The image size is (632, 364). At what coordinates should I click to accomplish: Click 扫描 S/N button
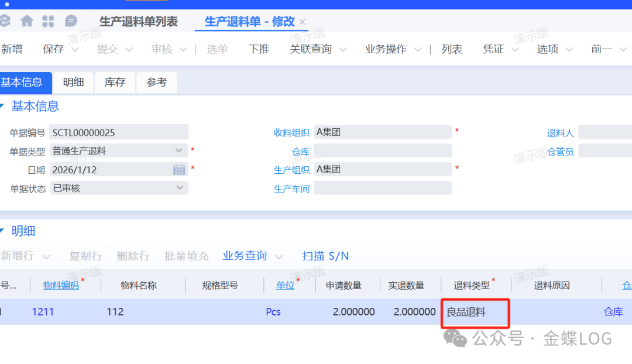click(325, 256)
